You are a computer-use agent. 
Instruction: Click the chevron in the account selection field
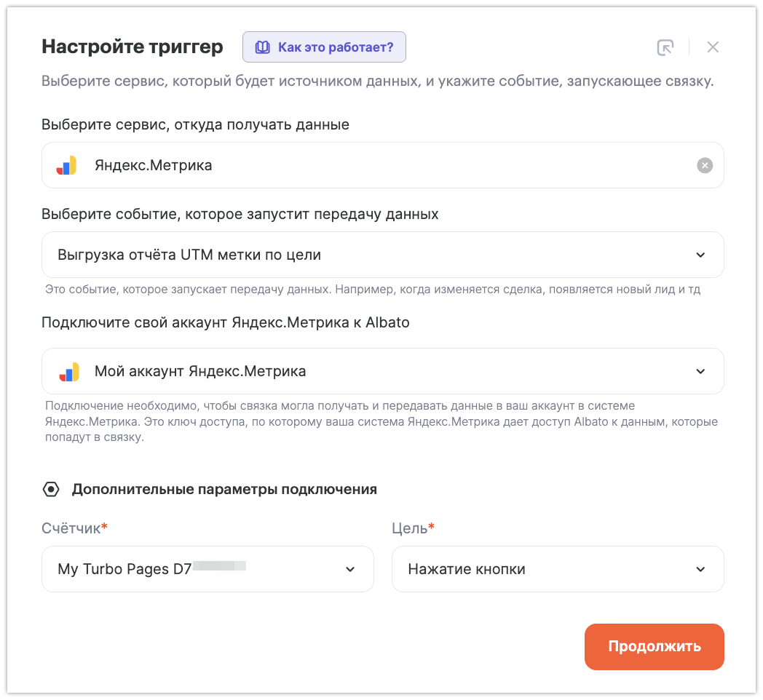point(700,371)
